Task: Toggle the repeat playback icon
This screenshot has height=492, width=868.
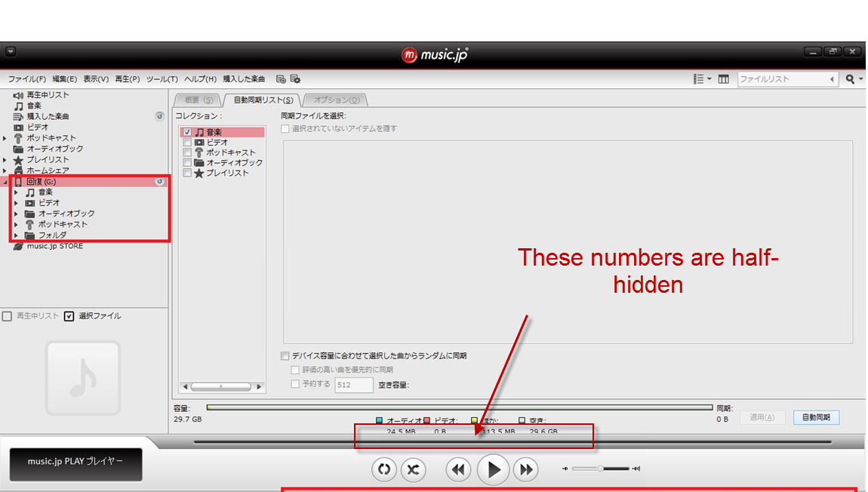Action: pyautogui.click(x=384, y=470)
